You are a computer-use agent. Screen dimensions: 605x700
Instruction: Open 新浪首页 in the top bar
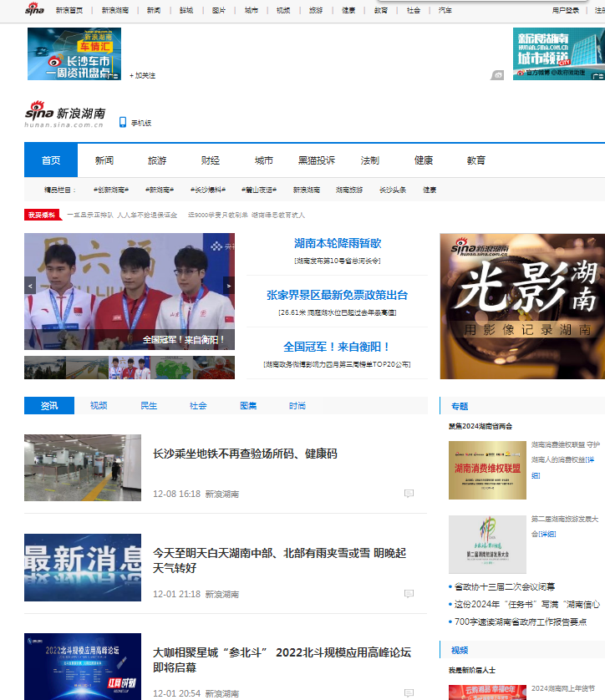coord(69,10)
